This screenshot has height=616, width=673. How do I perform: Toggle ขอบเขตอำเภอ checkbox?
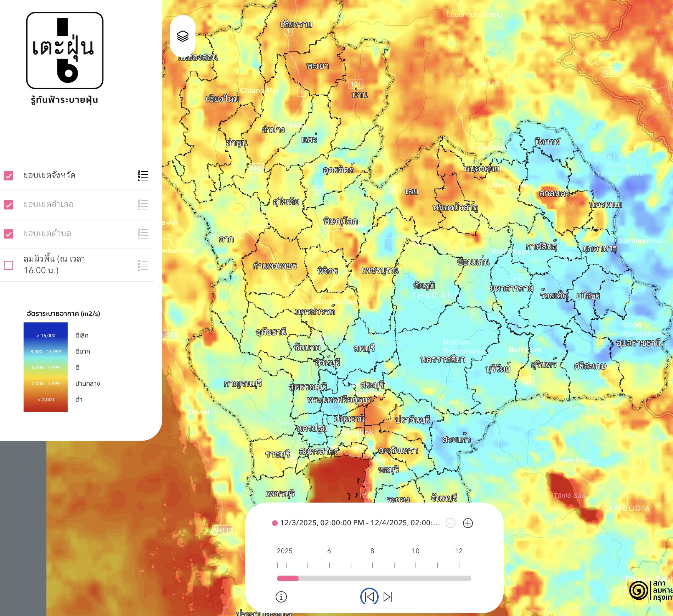(x=9, y=205)
